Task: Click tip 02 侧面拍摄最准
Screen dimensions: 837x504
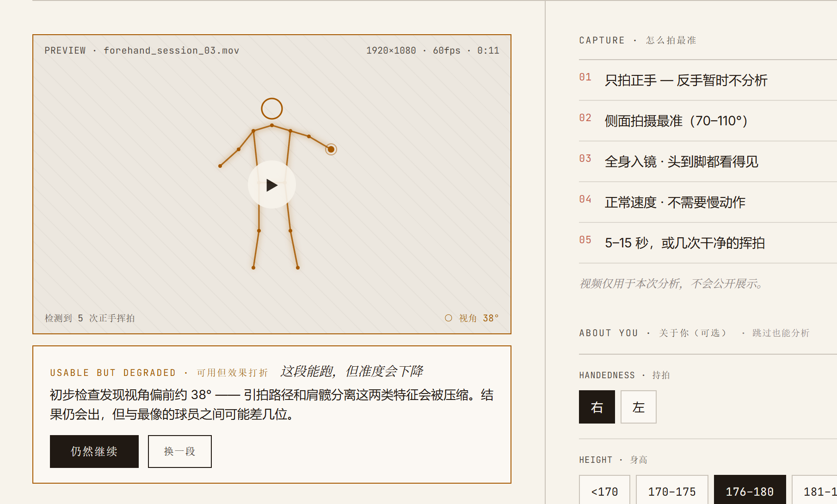Action: [708, 121]
